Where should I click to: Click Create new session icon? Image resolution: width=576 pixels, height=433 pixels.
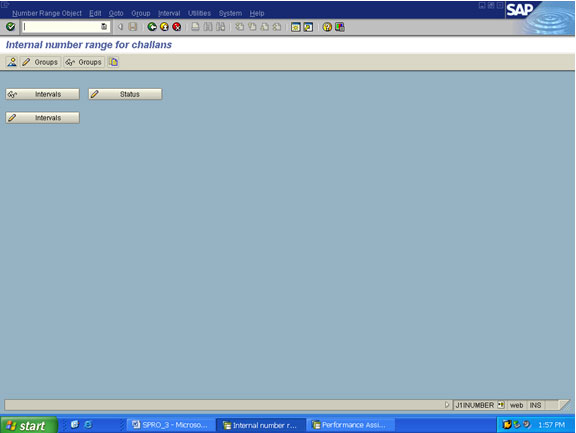point(296,27)
